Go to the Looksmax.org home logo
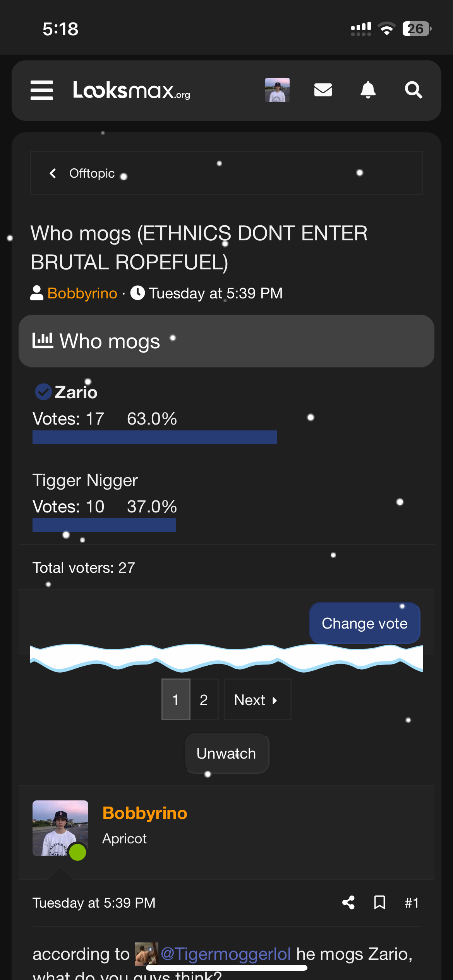Screen dimensions: 453x980 132,90
